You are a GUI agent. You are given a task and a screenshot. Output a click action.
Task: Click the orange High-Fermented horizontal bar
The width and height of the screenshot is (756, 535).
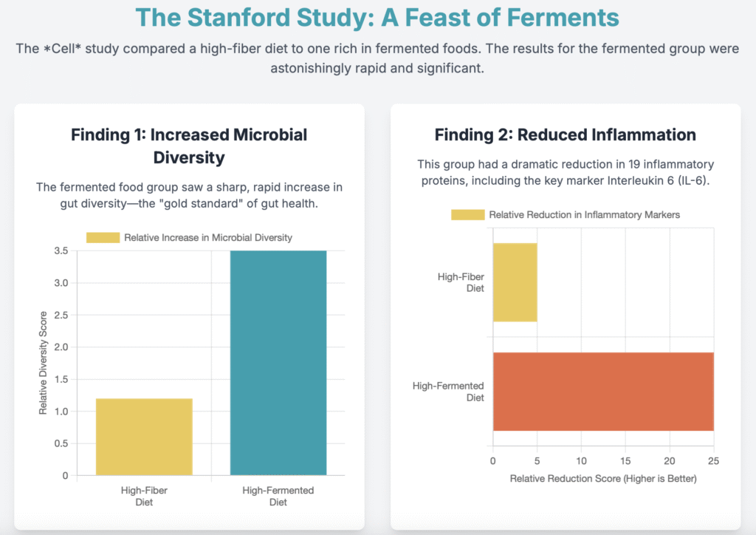pyautogui.click(x=603, y=391)
